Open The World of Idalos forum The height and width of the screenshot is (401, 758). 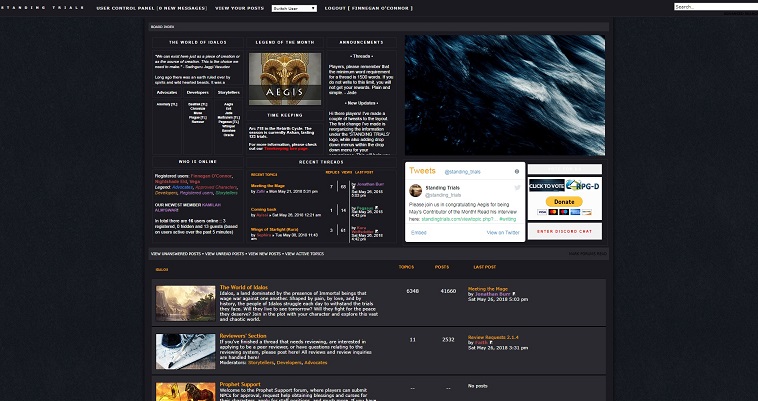pos(244,287)
